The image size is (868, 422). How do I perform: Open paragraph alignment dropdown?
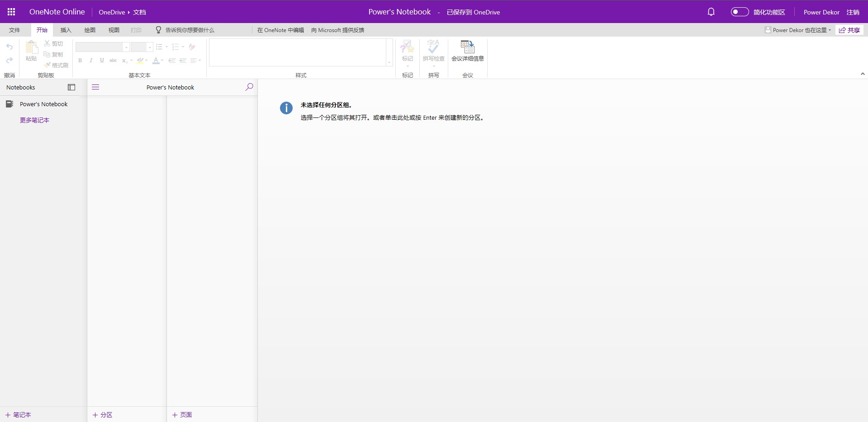(195, 61)
